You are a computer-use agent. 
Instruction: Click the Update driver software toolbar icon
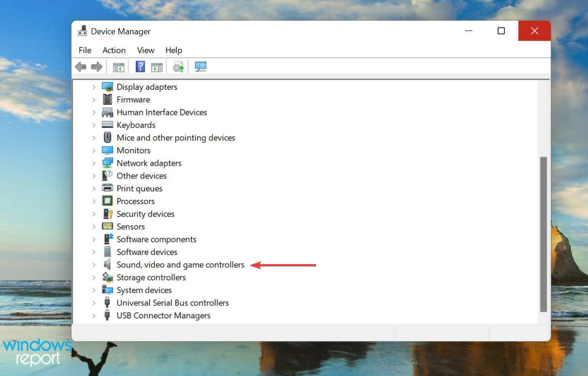click(x=178, y=66)
